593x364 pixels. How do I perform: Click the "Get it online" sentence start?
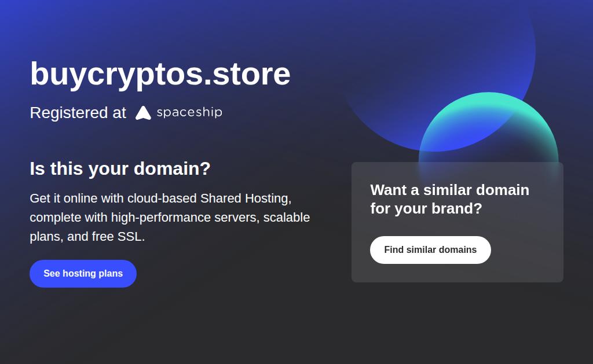click(x=64, y=198)
